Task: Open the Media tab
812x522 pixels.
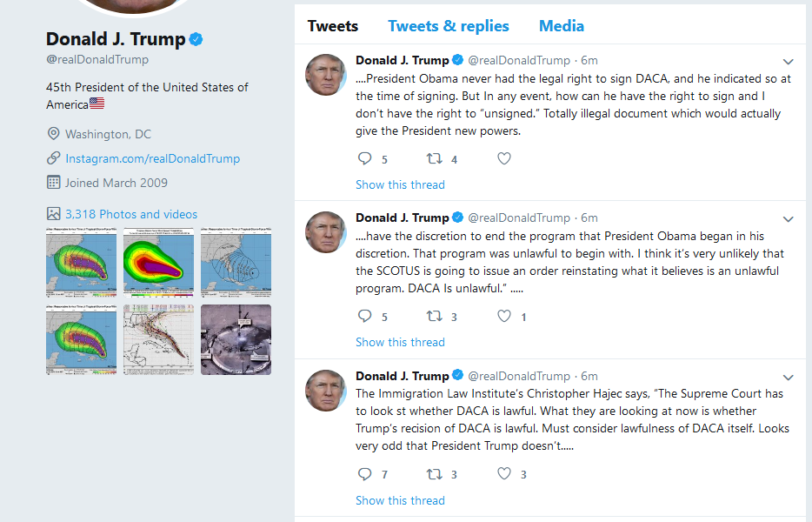Action: pyautogui.click(x=562, y=26)
